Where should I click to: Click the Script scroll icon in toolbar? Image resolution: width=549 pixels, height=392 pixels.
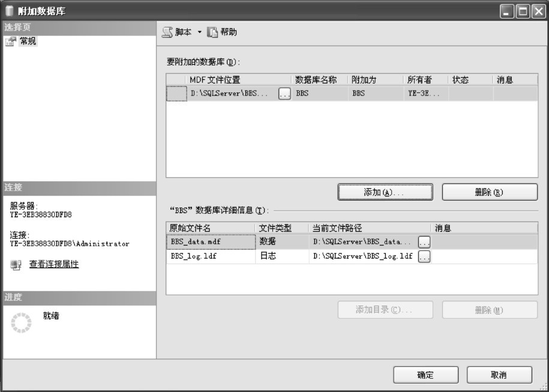point(167,32)
